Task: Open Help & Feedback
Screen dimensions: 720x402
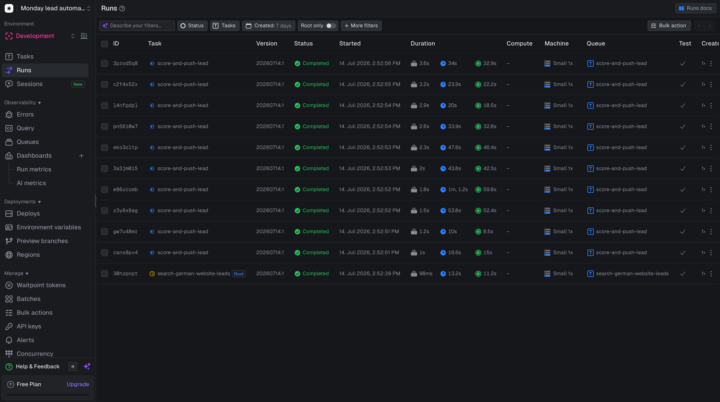Action: pyautogui.click(x=33, y=367)
